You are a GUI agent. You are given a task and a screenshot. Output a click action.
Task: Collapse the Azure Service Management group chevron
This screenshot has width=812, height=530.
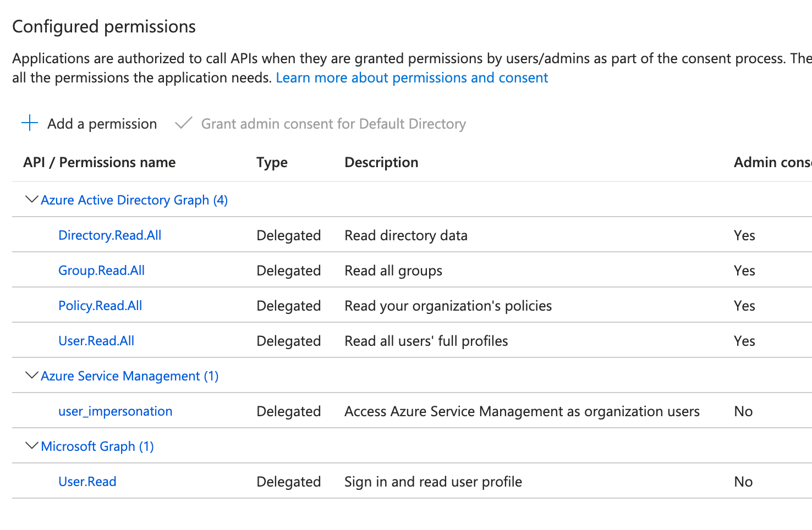pos(32,375)
